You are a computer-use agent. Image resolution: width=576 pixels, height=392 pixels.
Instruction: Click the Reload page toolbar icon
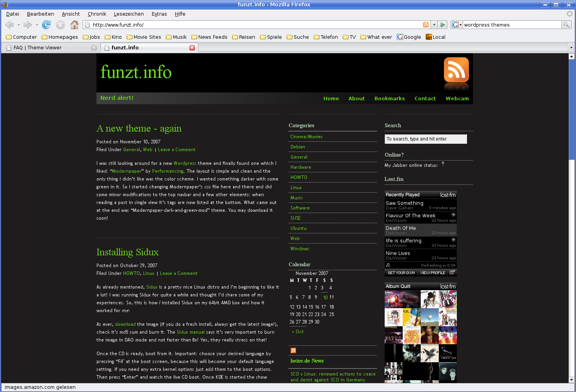click(x=46, y=25)
